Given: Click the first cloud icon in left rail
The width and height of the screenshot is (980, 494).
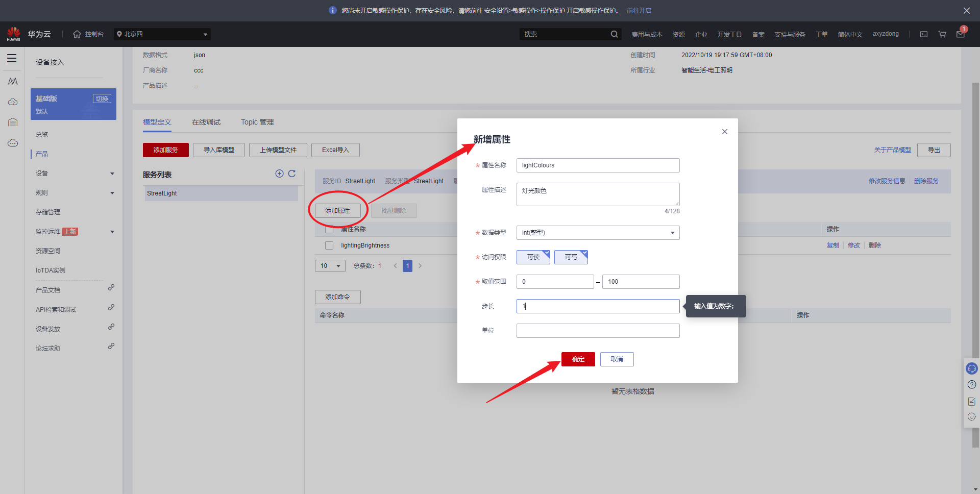Looking at the screenshot, I should 13,102.
